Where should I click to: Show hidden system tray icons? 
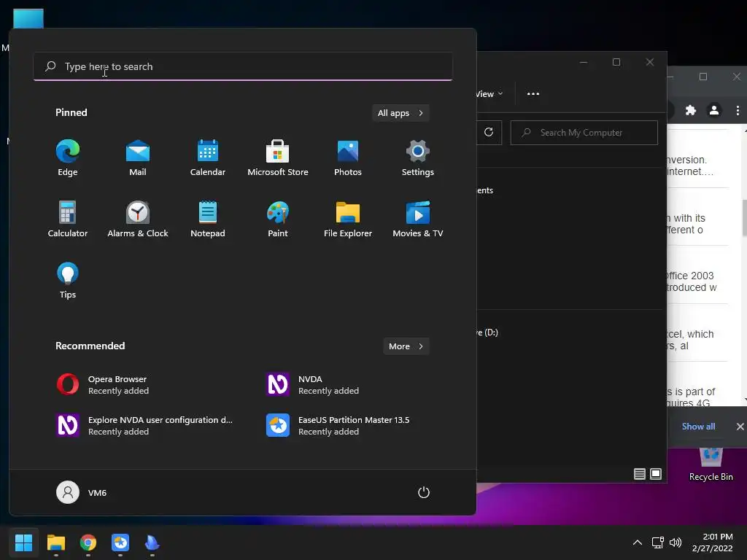click(638, 542)
